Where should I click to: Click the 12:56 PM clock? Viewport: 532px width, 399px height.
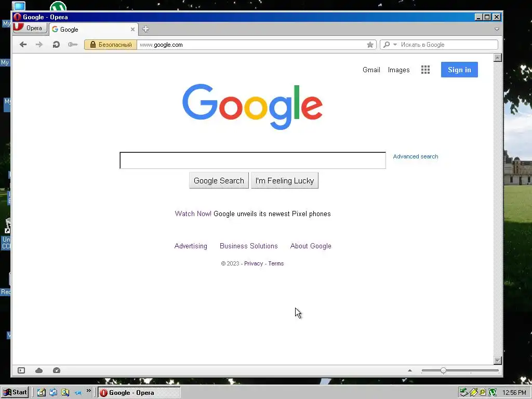coord(514,393)
